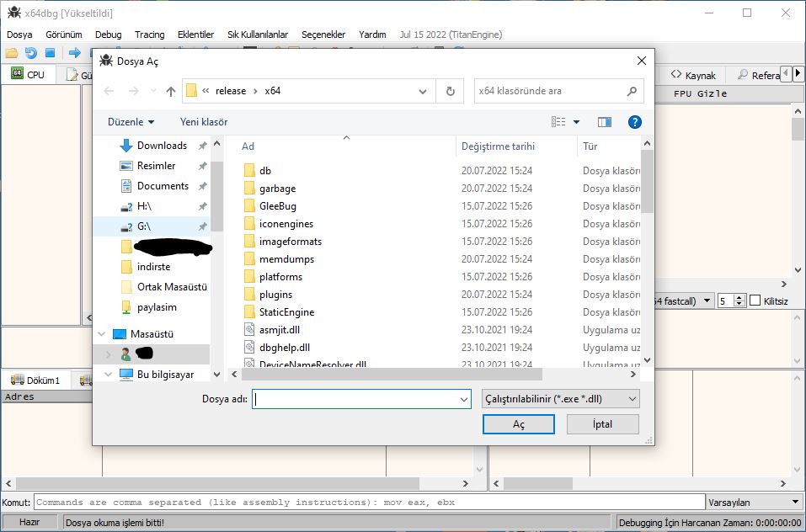The image size is (806, 532).
Task: Open the recent locations dropdown arrow
Action: [x=153, y=92]
